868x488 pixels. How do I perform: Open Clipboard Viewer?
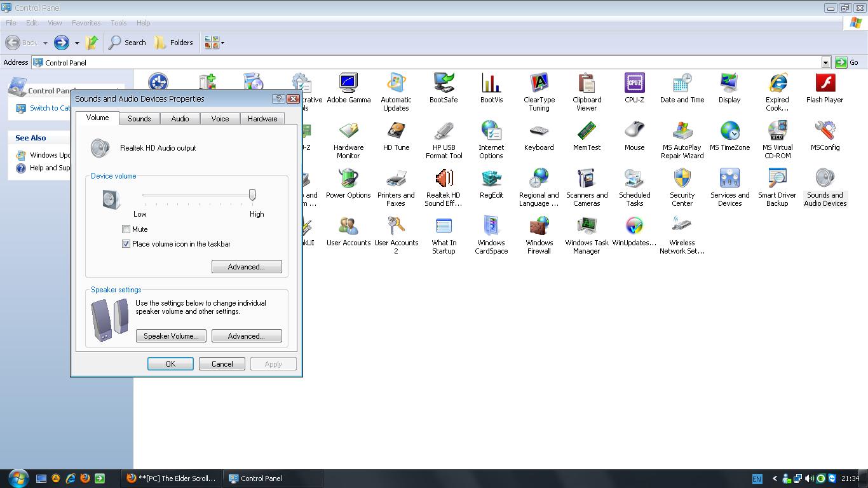click(x=587, y=92)
